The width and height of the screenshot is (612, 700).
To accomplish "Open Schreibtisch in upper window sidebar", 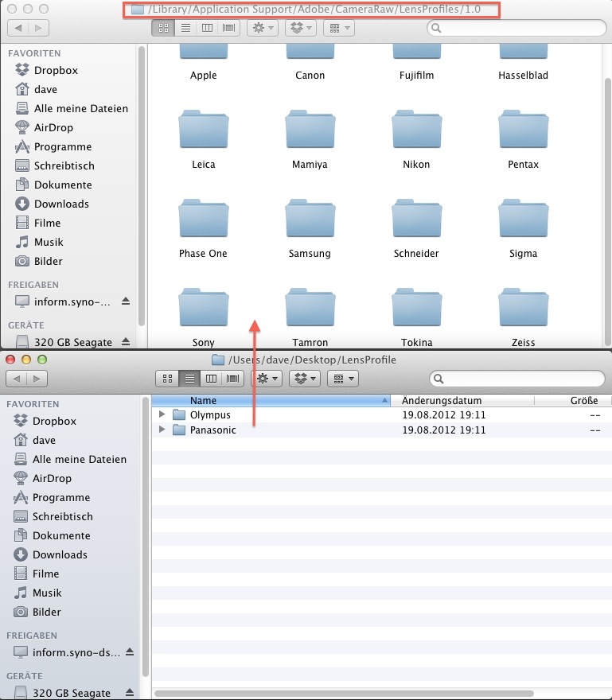I will (54, 165).
